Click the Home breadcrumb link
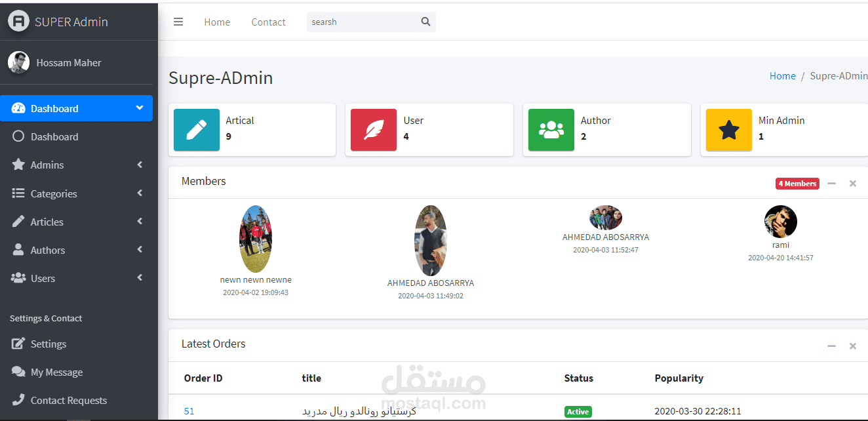 click(782, 75)
